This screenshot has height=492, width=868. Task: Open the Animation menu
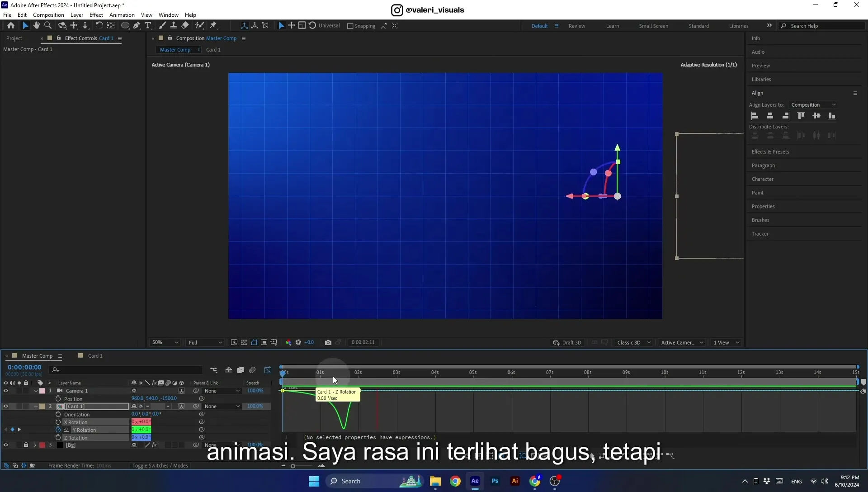pos(122,15)
